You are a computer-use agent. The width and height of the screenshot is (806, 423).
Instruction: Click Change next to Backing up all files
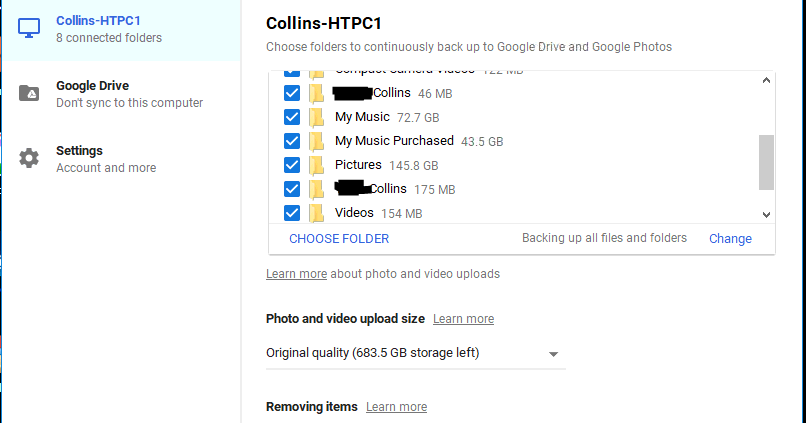pos(730,239)
